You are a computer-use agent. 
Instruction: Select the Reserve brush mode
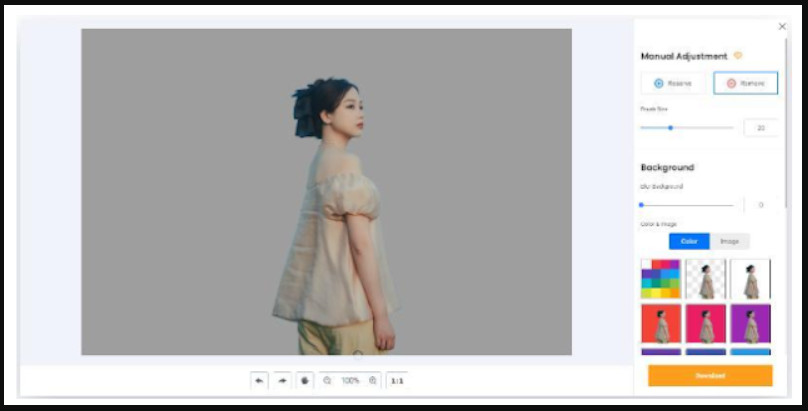tap(673, 83)
